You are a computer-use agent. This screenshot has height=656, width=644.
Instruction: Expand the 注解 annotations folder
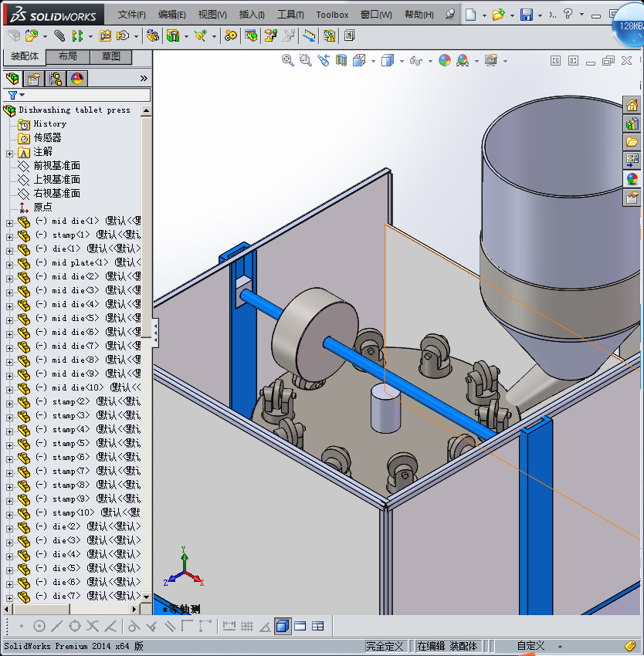(x=9, y=152)
